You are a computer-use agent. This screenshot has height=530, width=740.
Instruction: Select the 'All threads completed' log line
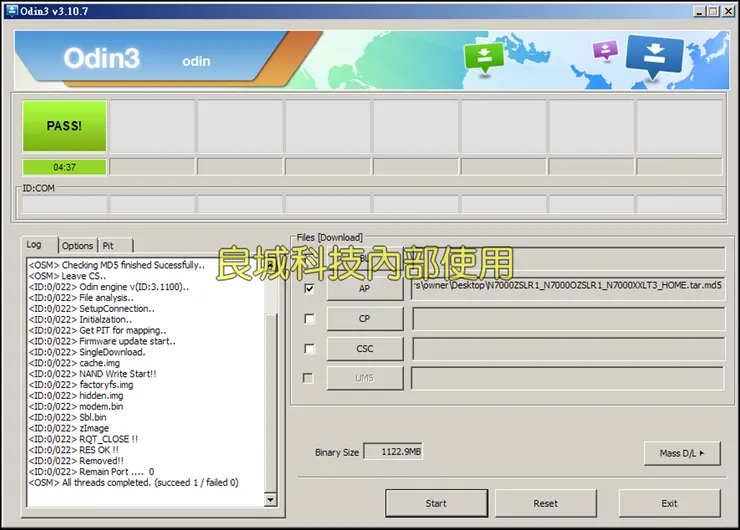134,482
